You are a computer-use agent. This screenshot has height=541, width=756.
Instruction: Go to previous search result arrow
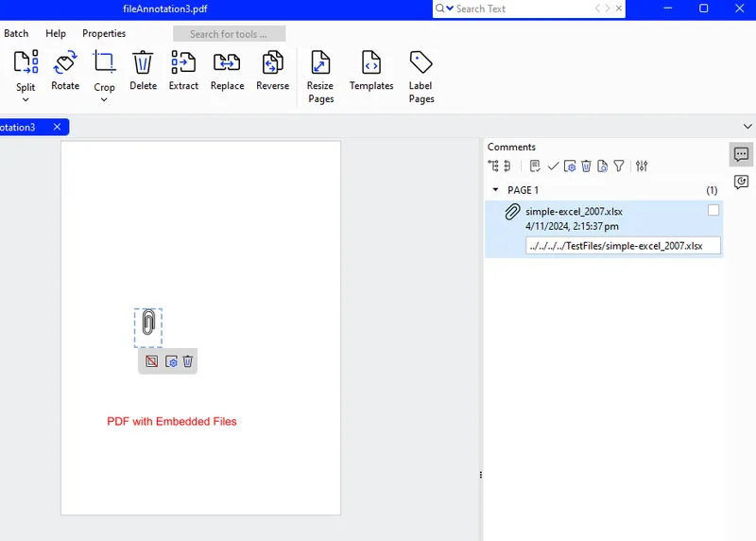pyautogui.click(x=598, y=9)
